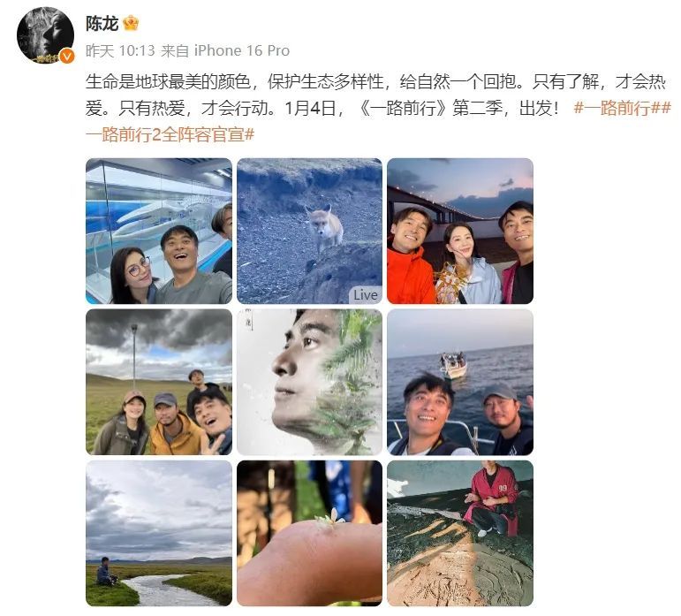Click the Live badge on fox photo
Screen dimensions: 681x616
(366, 295)
